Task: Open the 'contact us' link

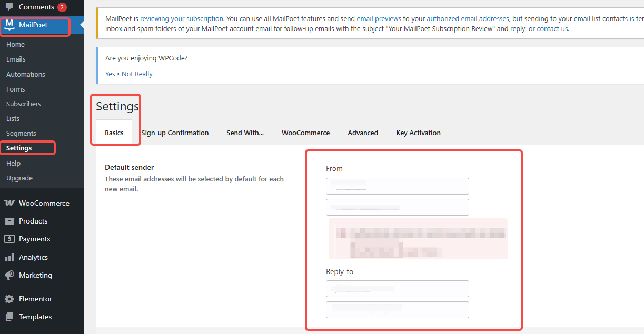Action: tap(552, 28)
